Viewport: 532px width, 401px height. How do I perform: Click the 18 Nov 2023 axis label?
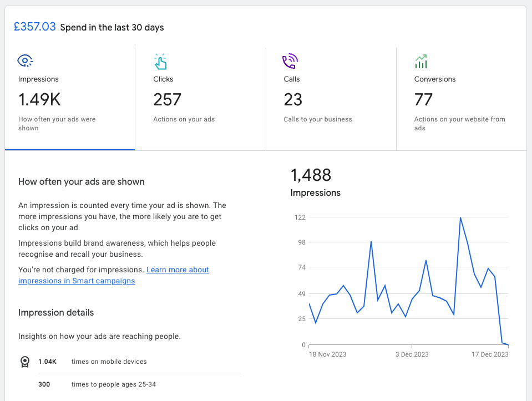(x=327, y=354)
